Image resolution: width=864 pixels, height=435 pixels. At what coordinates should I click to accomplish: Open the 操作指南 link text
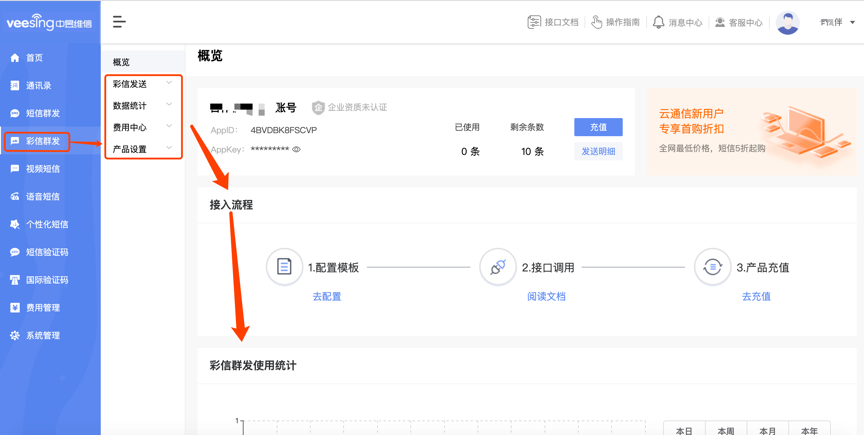pos(623,23)
